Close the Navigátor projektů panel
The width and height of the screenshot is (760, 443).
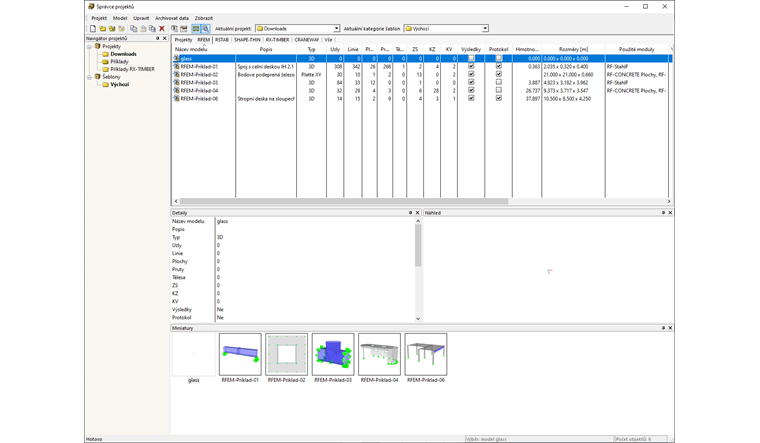click(x=165, y=38)
